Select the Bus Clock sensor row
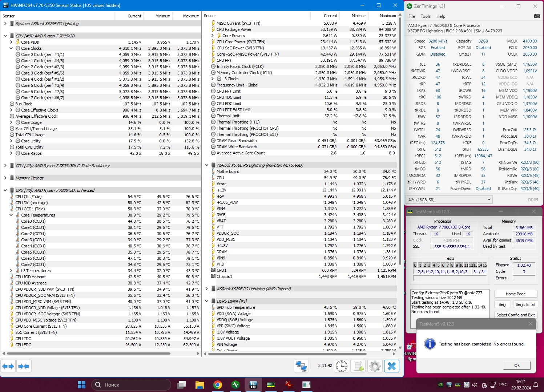 (x=101, y=104)
